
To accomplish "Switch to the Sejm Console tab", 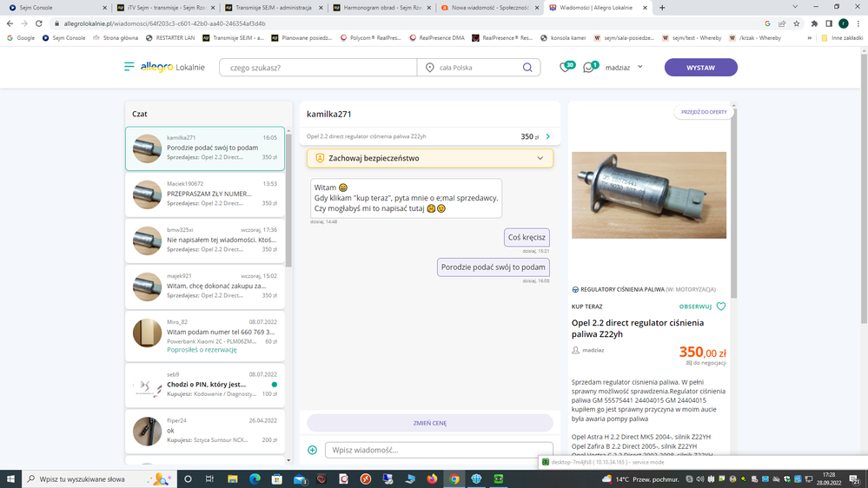I will click(x=57, y=8).
